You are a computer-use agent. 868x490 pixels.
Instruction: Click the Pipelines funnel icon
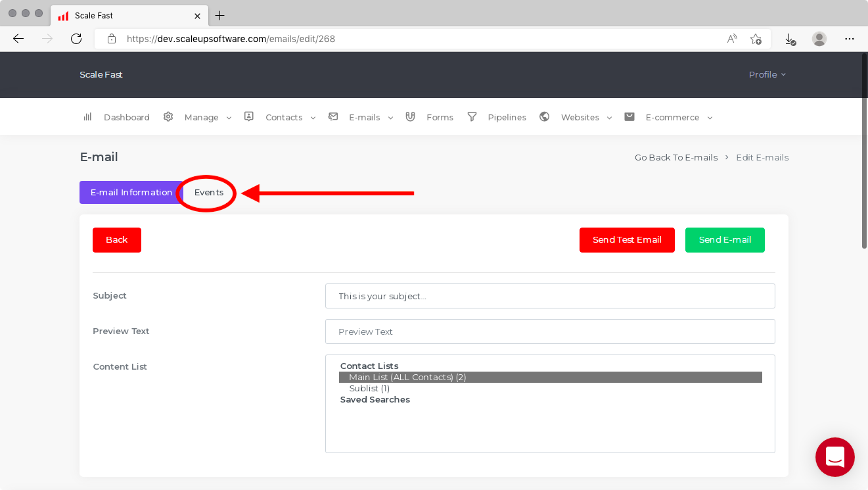472,116
